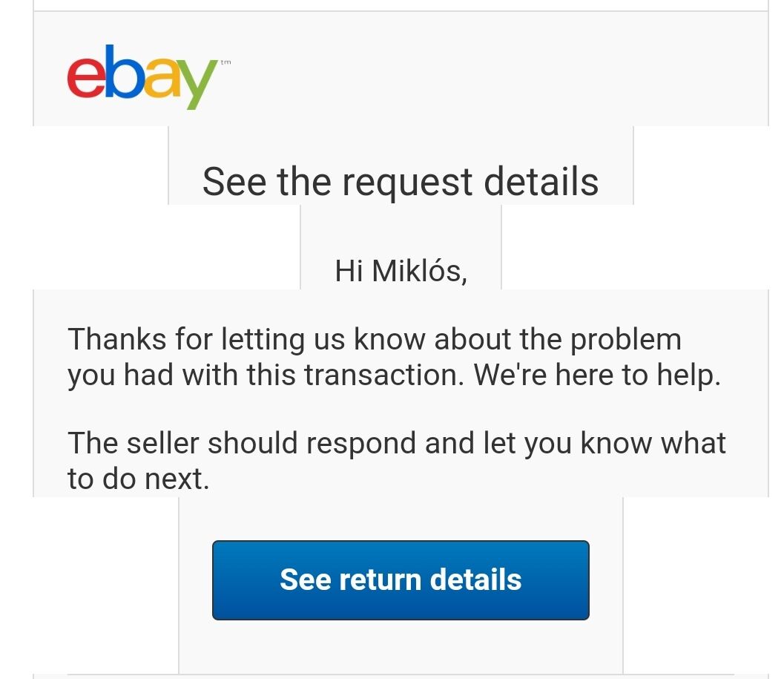Click the line starting 'Thanks for letting us know'
Screen dimensions: 784x679
(x=375, y=338)
